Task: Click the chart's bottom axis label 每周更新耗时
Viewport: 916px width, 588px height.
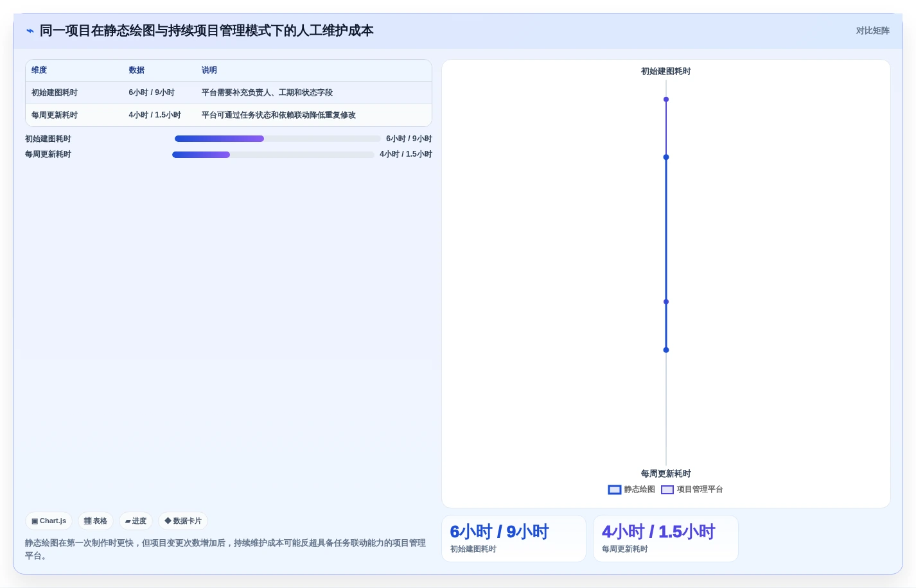Action: (666, 474)
